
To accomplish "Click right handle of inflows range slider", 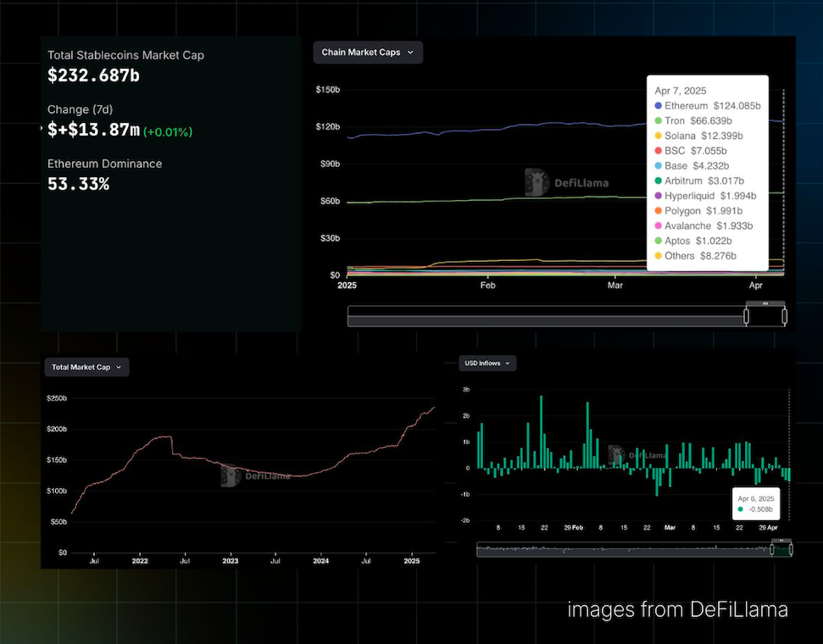I will [791, 550].
